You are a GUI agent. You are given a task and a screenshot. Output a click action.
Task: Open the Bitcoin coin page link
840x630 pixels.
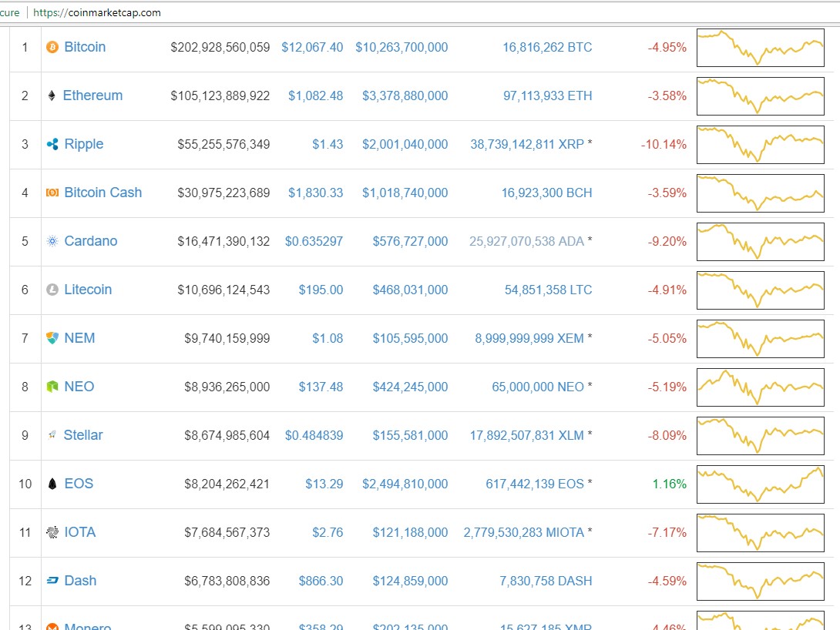coord(85,47)
